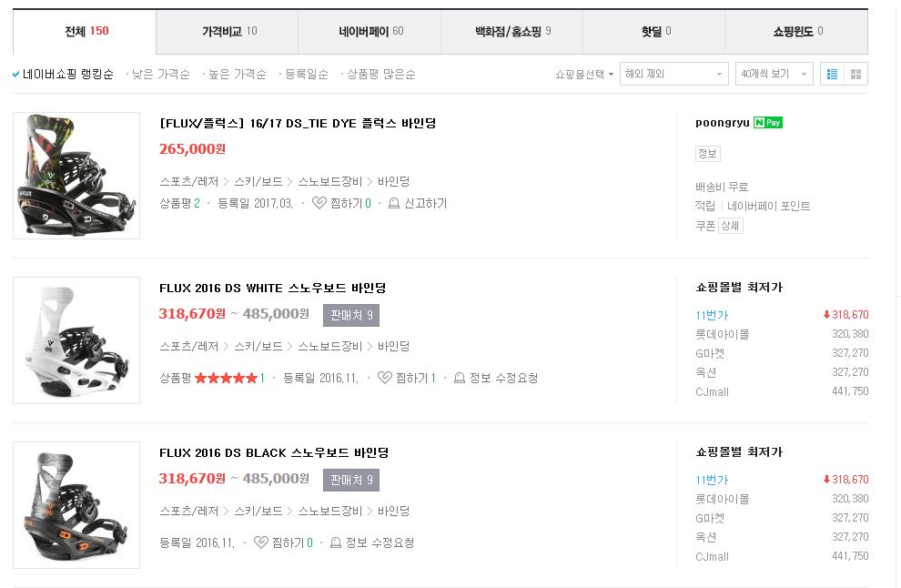This screenshot has width=901, height=588.
Task: Click star rating on DS WHITE listing
Action: (x=226, y=378)
